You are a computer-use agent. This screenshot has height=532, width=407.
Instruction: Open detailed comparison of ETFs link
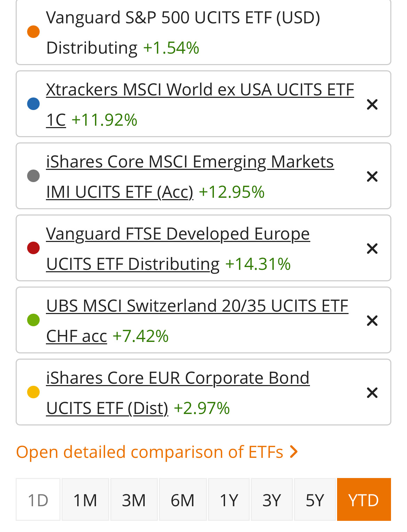point(150,452)
